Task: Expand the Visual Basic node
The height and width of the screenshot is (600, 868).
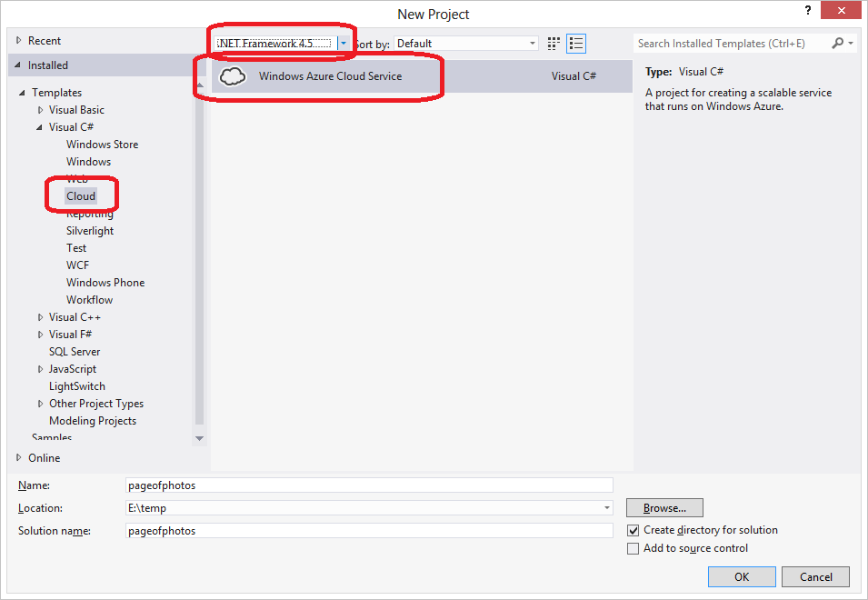Action: 40,110
